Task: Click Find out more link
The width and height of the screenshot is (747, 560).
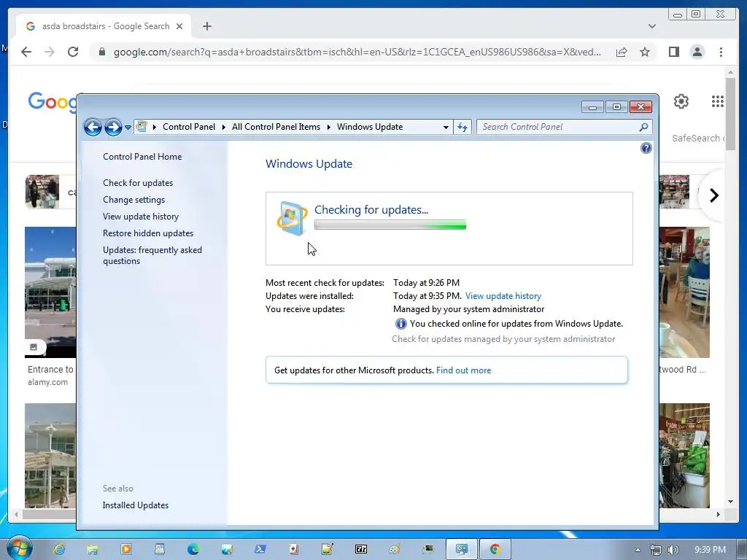Action: click(x=463, y=370)
